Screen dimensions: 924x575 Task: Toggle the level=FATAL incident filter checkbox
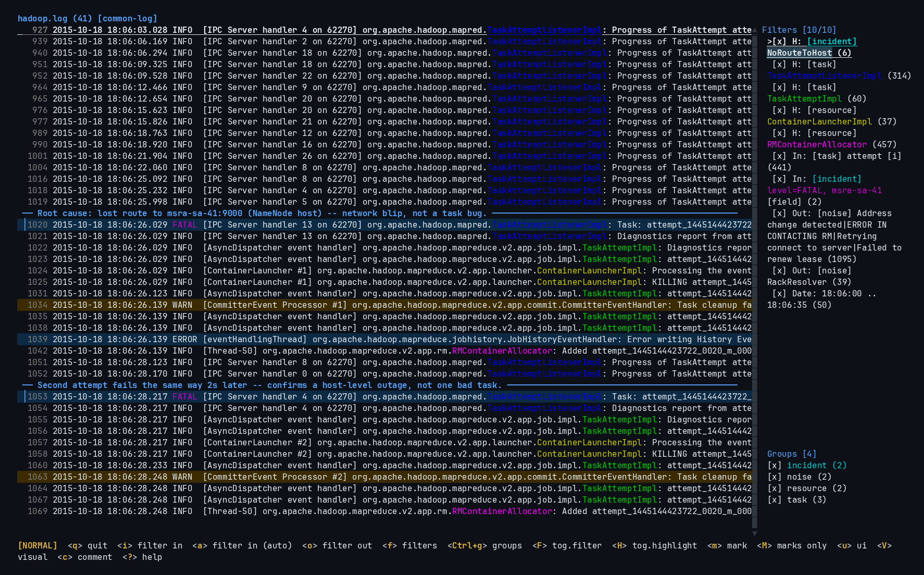point(779,179)
